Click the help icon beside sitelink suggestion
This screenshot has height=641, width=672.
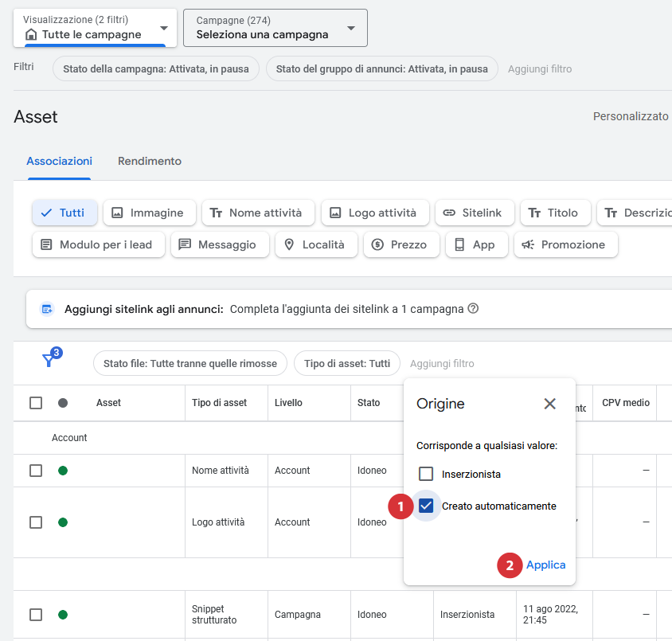click(473, 308)
